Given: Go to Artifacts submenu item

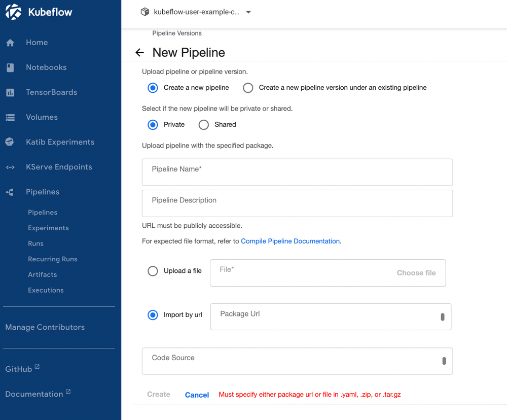Looking at the screenshot, I should (43, 274).
